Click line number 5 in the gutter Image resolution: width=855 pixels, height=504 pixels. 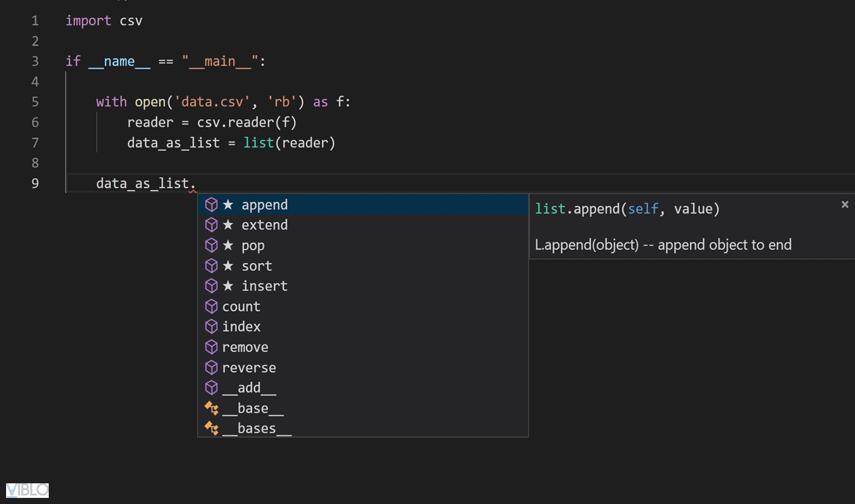35,102
